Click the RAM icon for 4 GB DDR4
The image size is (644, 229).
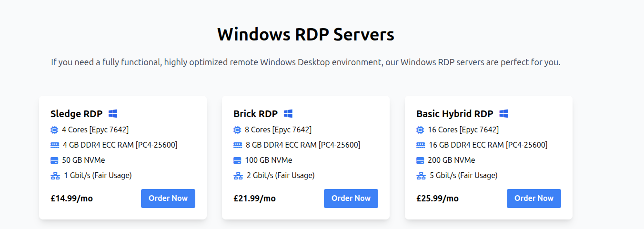point(55,145)
